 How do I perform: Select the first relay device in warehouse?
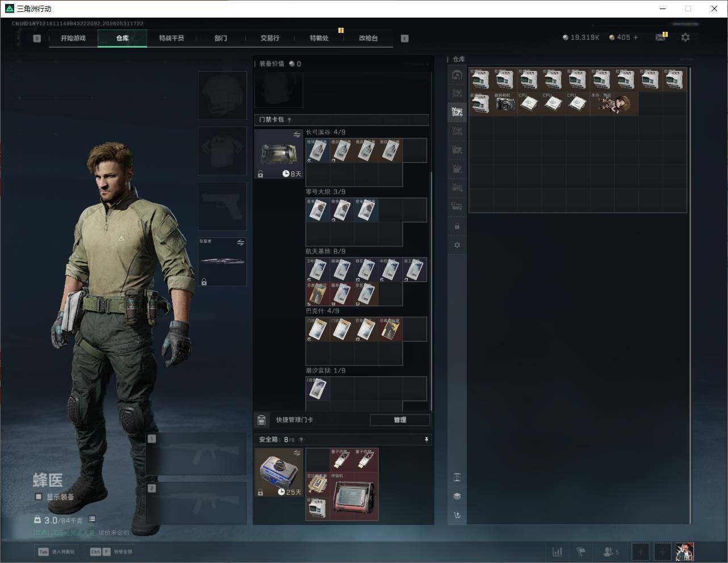click(x=480, y=79)
